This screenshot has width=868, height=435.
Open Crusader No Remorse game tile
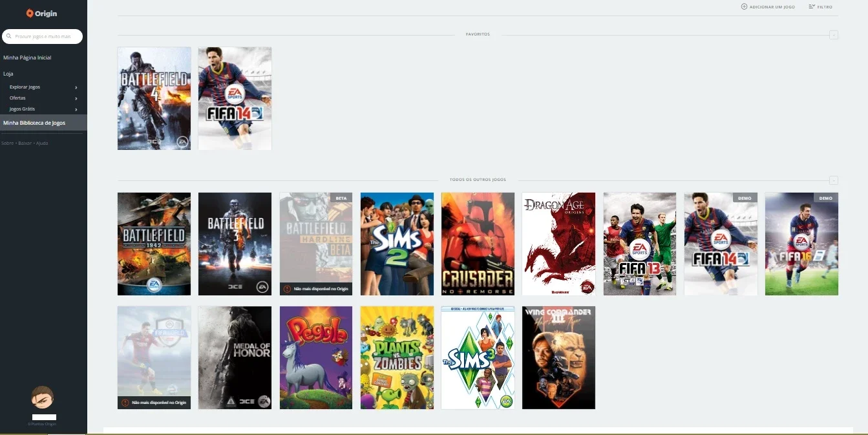pyautogui.click(x=478, y=244)
